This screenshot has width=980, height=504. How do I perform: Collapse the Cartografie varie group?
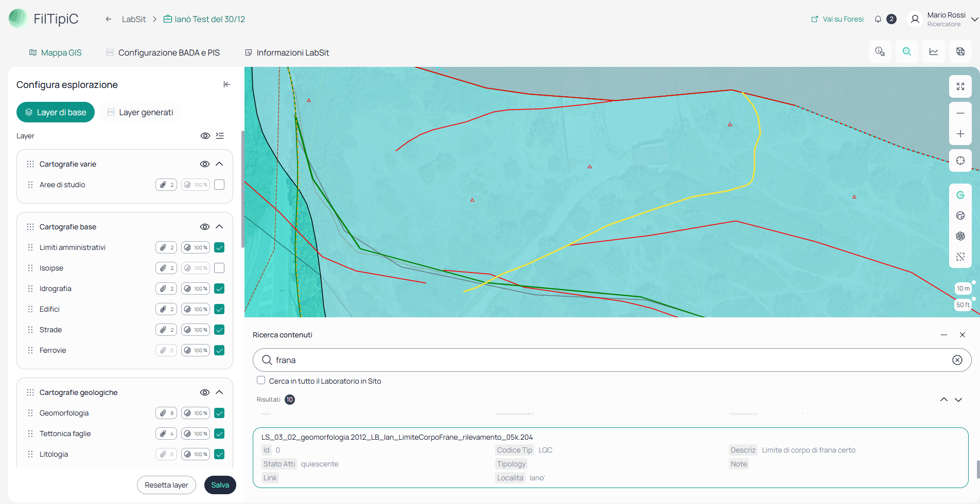point(219,164)
